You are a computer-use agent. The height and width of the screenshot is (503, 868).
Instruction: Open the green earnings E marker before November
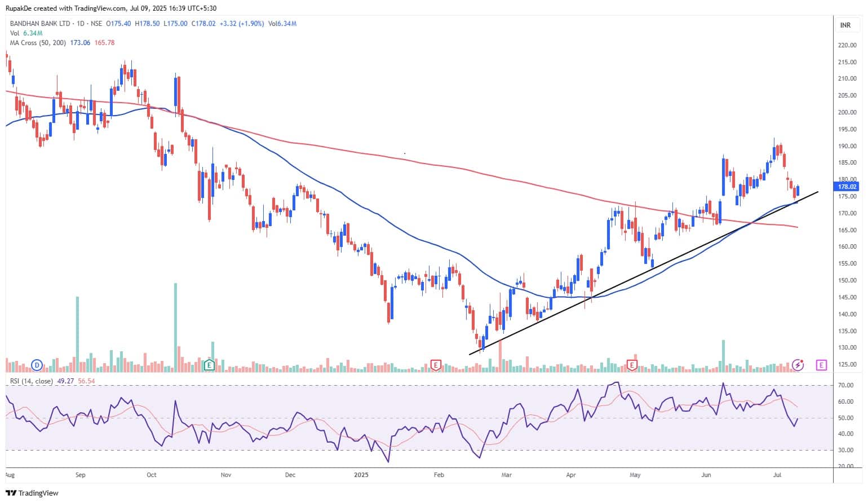(209, 365)
